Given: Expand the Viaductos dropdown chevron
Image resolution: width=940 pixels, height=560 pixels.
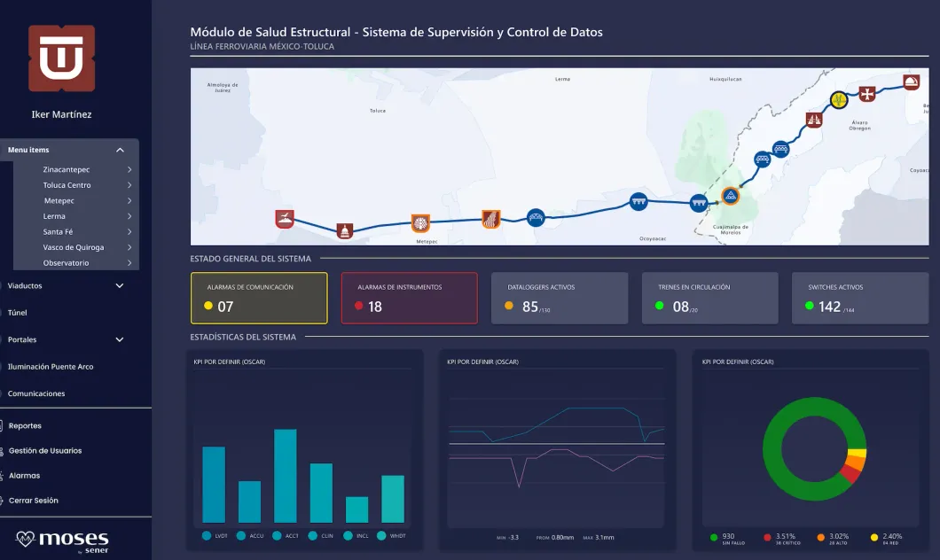Looking at the screenshot, I should (x=120, y=285).
